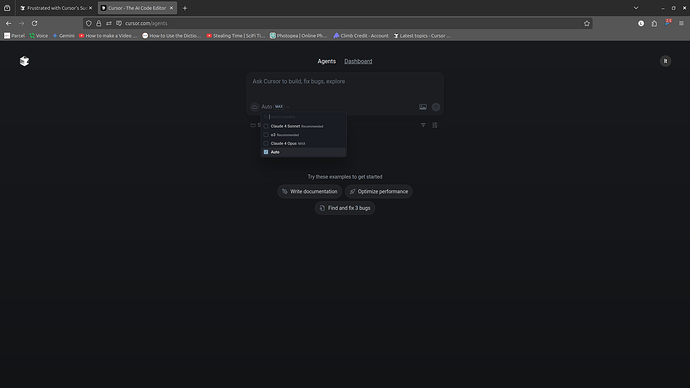The width and height of the screenshot is (690, 388).
Task: Click the Cursor cube logo
Action: pyautogui.click(x=24, y=61)
